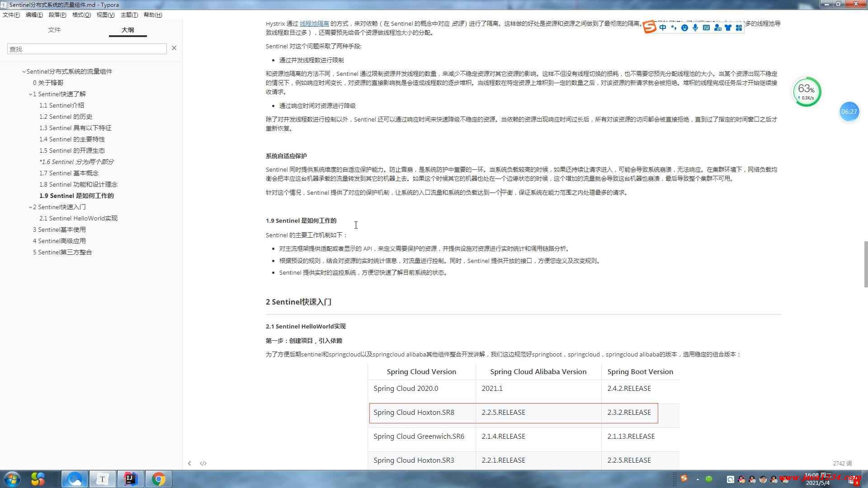This screenshot has width=868, height=488.
Task: Jump to 1.4 Sentinel 的主要特性
Action: 72,139
